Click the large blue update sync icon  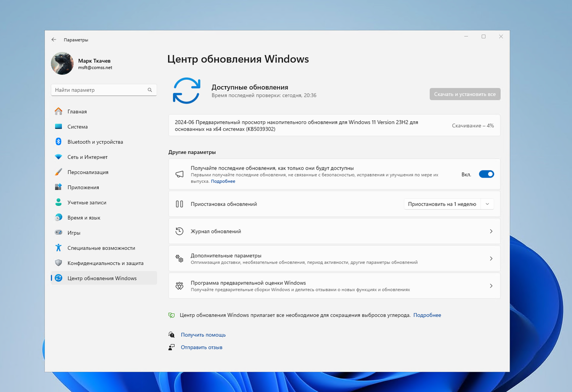coord(186,91)
